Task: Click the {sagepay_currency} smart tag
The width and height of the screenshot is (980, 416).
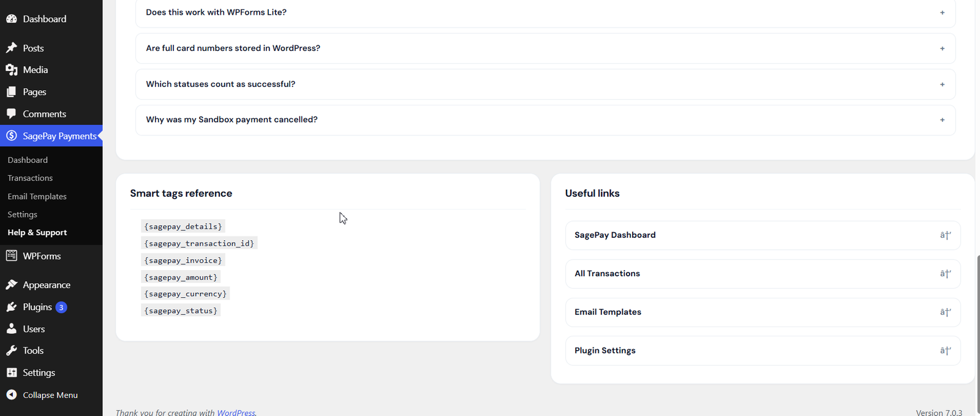Action: [186, 293]
